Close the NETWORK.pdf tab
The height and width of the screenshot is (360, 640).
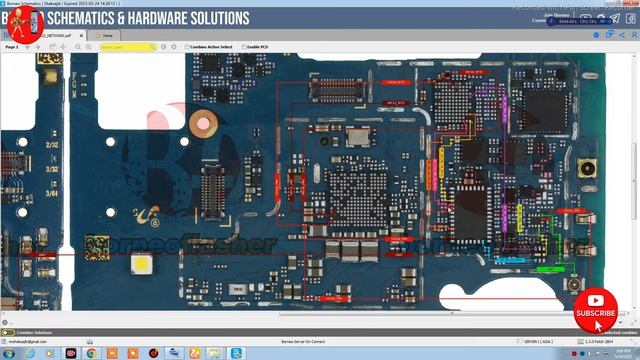tap(81, 36)
